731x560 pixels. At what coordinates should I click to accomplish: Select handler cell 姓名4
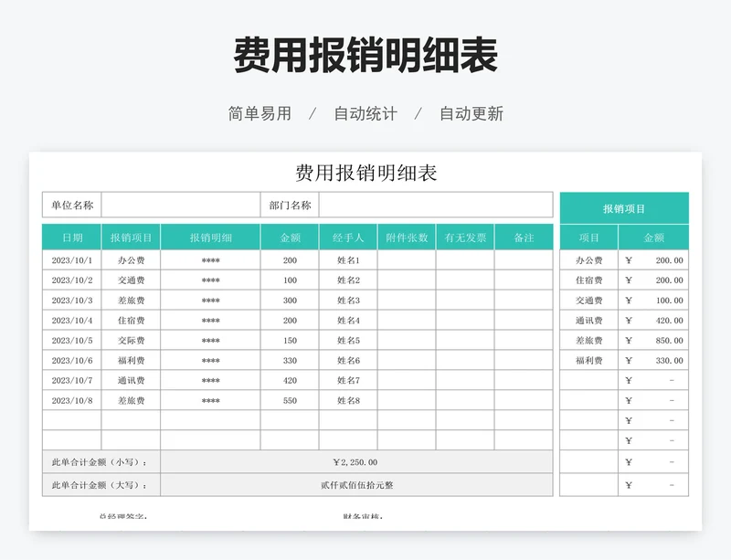pyautogui.click(x=348, y=321)
